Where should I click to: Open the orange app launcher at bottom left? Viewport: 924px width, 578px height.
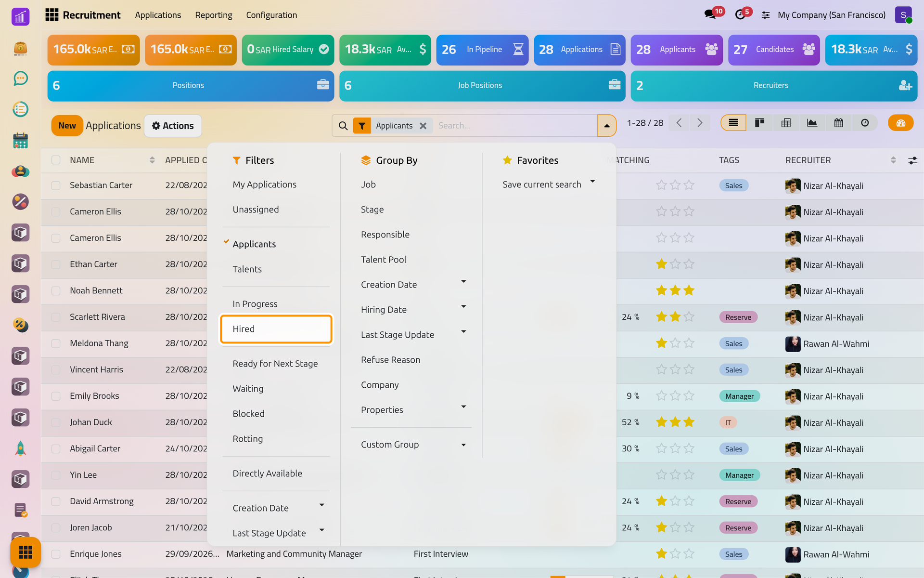point(26,552)
